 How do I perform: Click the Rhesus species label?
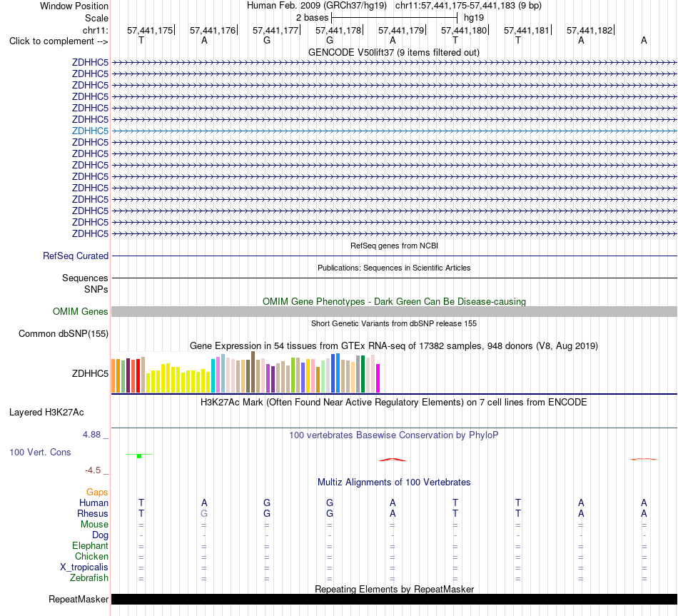(x=93, y=513)
